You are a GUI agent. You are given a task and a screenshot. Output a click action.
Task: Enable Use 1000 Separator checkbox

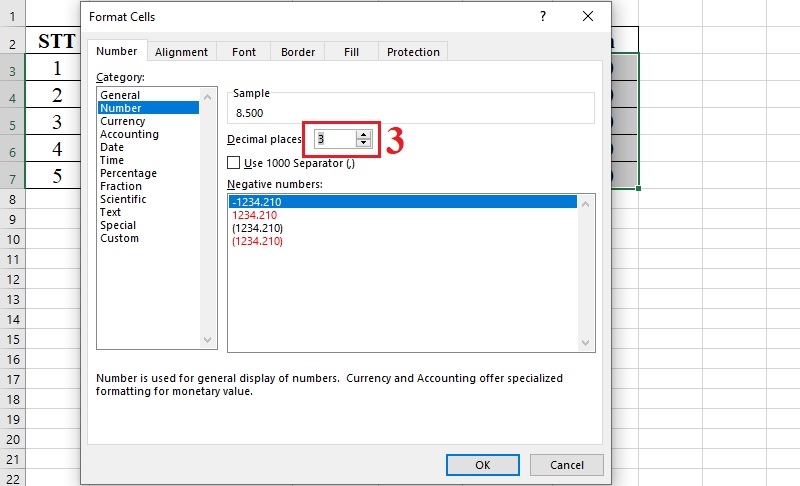(234, 163)
